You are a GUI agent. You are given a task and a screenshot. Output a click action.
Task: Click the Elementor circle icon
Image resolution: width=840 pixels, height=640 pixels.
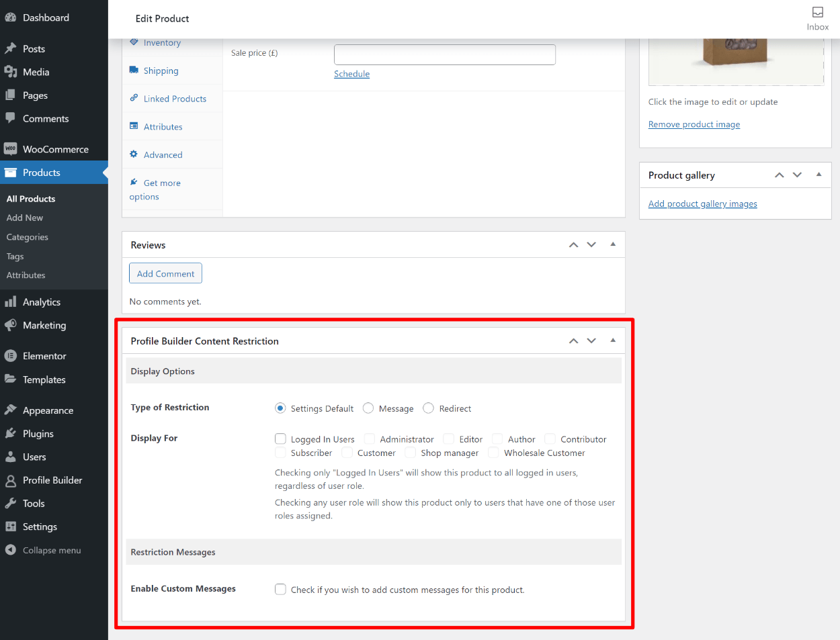click(x=10, y=356)
